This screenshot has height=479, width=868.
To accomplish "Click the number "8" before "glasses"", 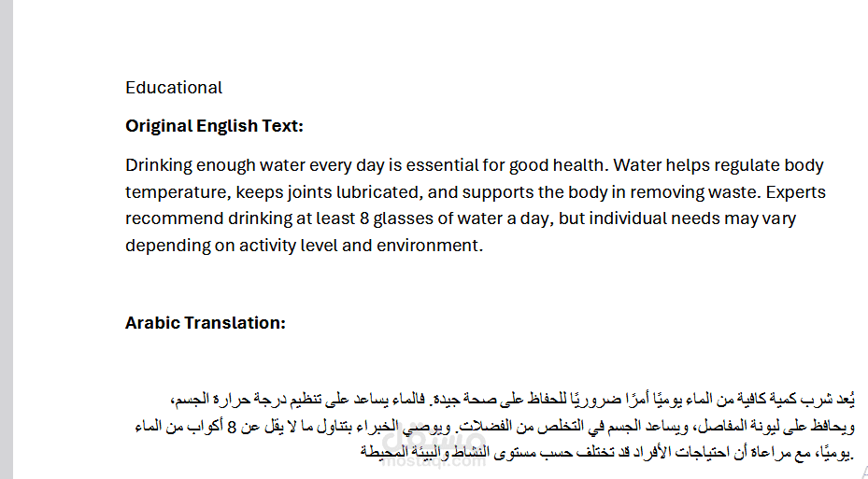I will tap(364, 218).
